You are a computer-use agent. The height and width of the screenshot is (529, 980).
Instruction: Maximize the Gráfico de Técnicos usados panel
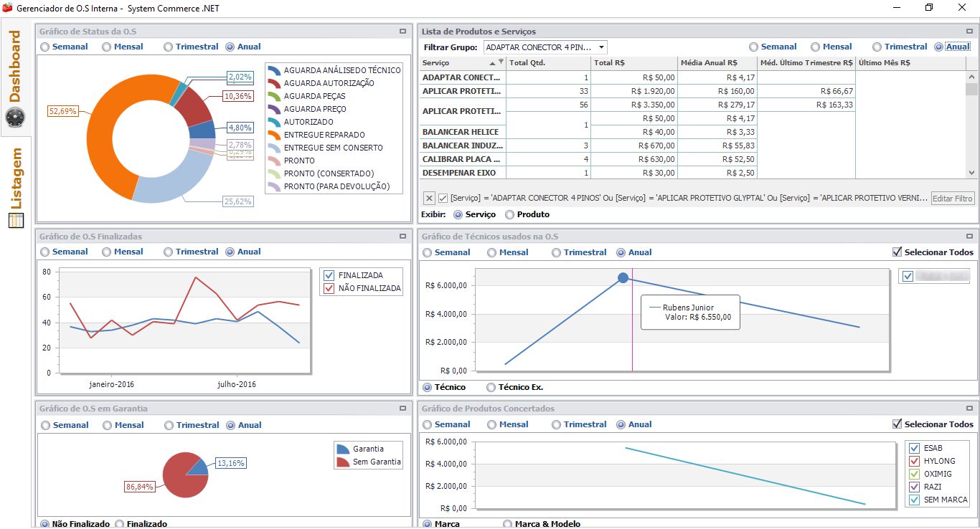pos(969,237)
